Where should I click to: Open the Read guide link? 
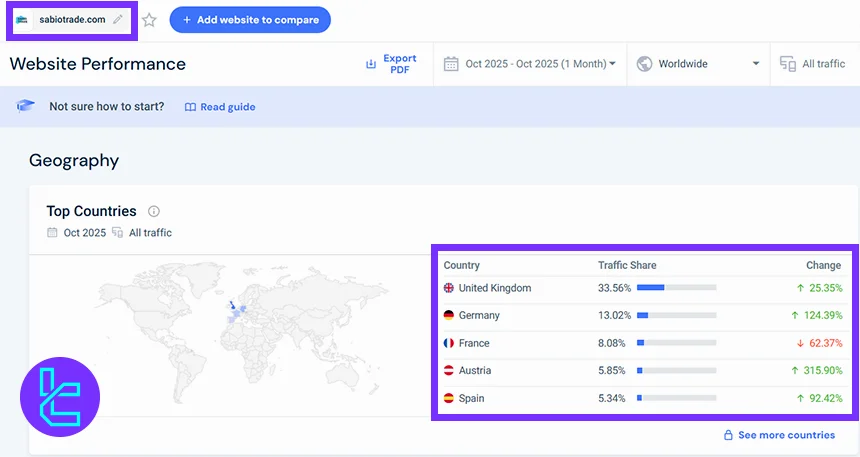click(220, 107)
